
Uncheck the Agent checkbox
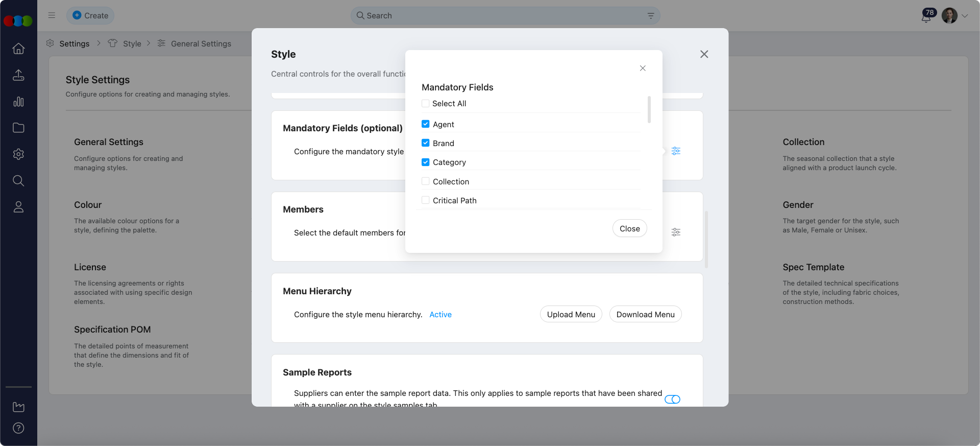pos(425,124)
